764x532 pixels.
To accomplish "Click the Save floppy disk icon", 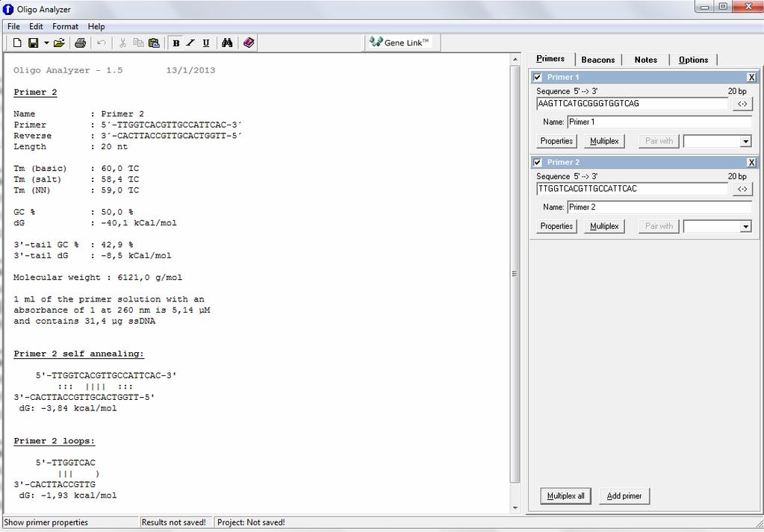I will coord(33,43).
